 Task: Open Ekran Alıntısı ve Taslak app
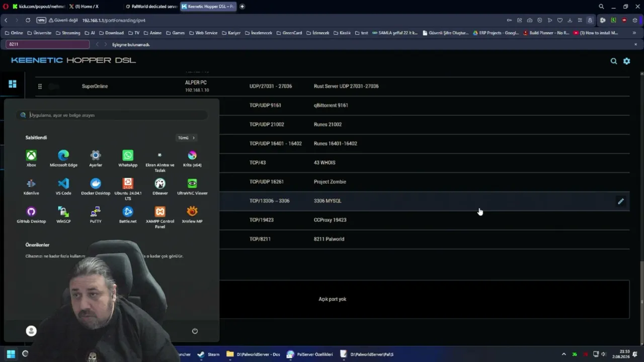(159, 161)
